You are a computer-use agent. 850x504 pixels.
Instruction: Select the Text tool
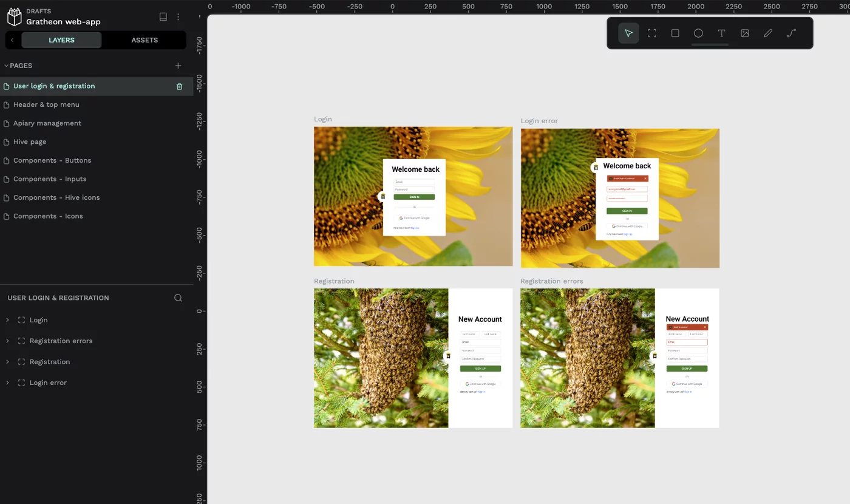tap(721, 33)
